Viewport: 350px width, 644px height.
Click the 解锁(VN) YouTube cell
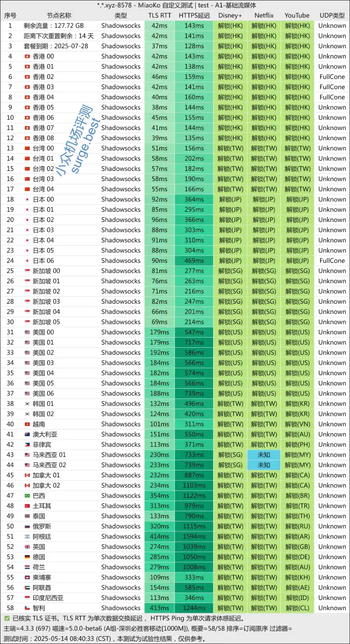(x=297, y=424)
